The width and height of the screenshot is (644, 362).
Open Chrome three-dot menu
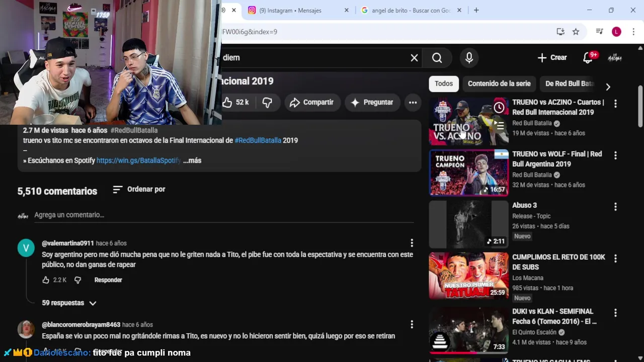pyautogui.click(x=633, y=32)
